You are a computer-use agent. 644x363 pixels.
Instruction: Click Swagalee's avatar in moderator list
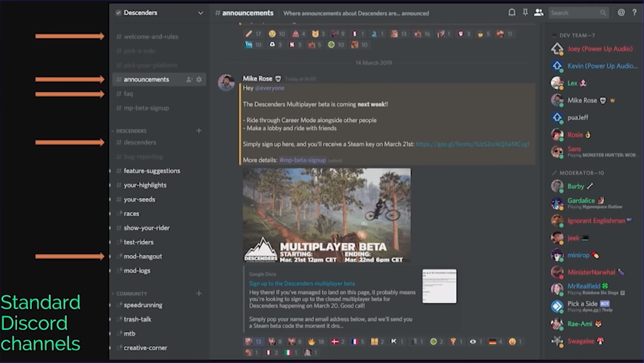(557, 341)
